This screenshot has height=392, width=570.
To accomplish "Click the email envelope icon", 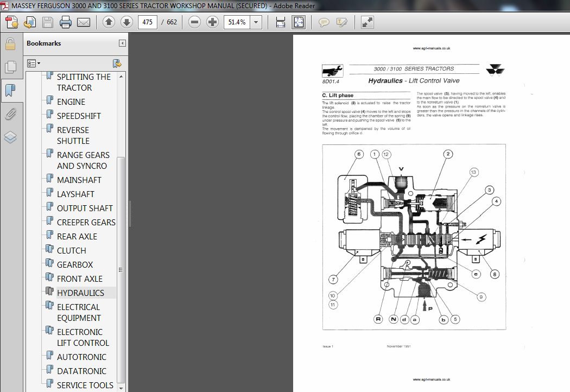I will tap(84, 23).
